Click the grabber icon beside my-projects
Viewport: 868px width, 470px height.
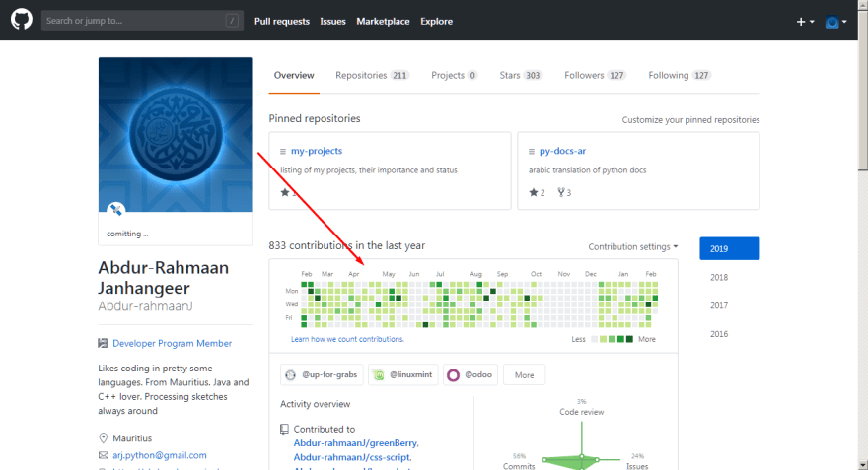pos(283,151)
